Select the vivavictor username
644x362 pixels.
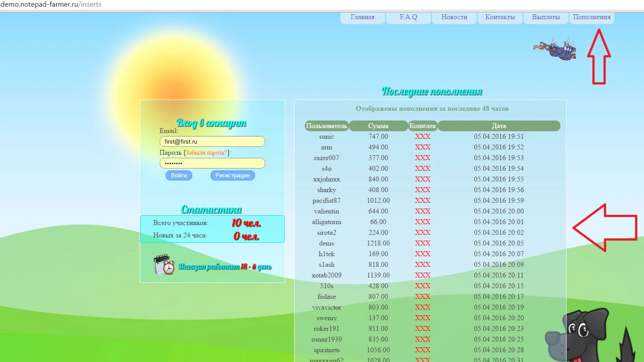point(327,307)
